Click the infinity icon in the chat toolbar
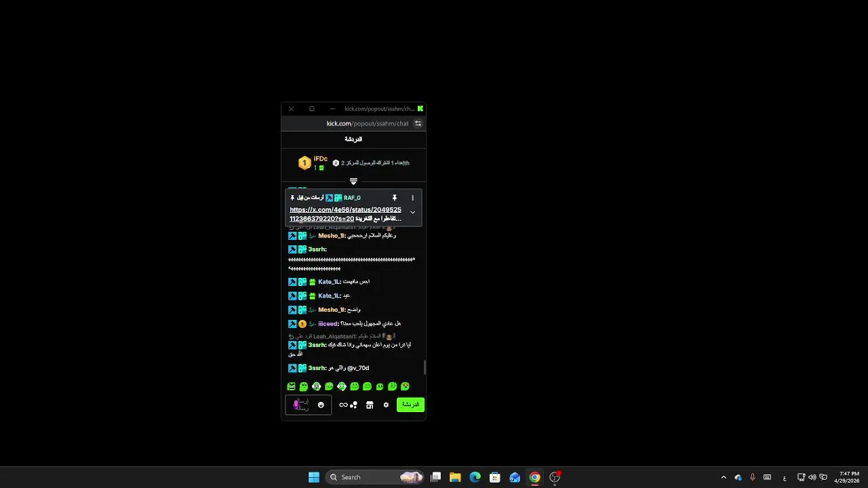Screen dimensions: 868x488 [x=343, y=405]
